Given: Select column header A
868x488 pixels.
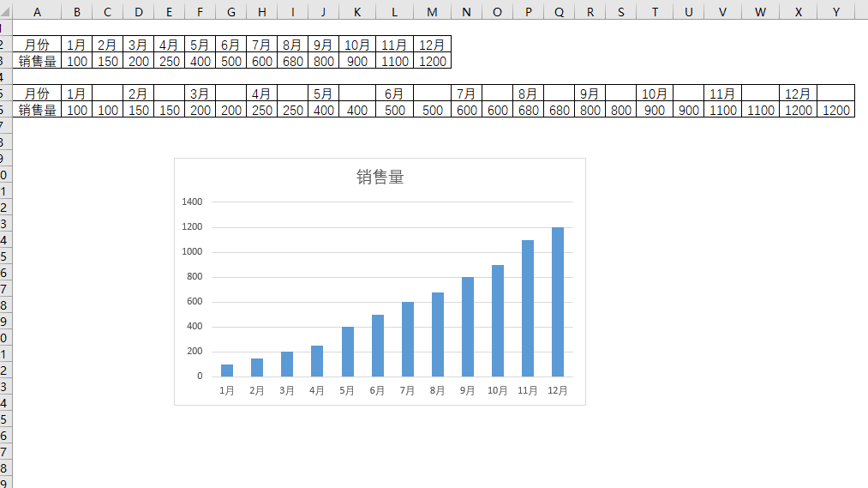Looking at the screenshot, I should [x=37, y=11].
